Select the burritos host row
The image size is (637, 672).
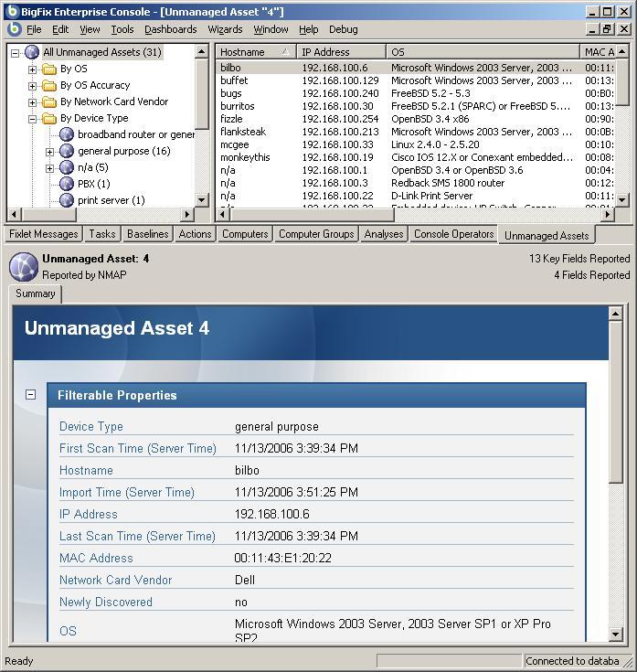(416, 106)
